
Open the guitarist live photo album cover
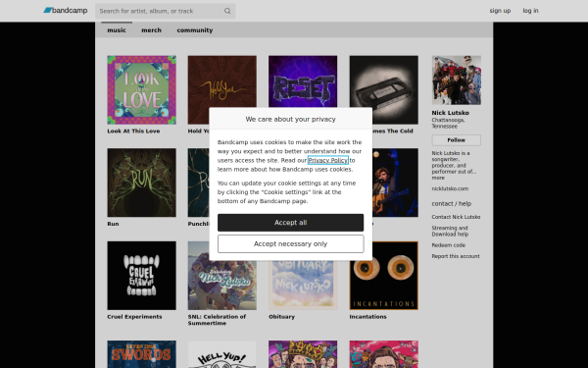[395, 183]
